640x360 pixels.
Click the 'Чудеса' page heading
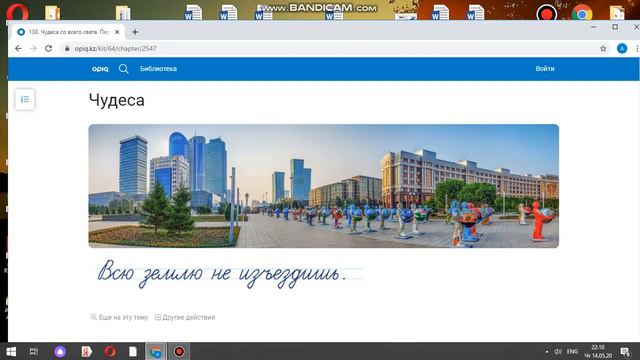(117, 100)
